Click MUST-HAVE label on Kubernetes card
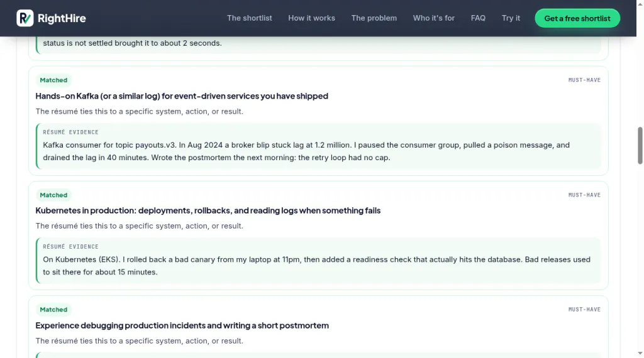 584,195
